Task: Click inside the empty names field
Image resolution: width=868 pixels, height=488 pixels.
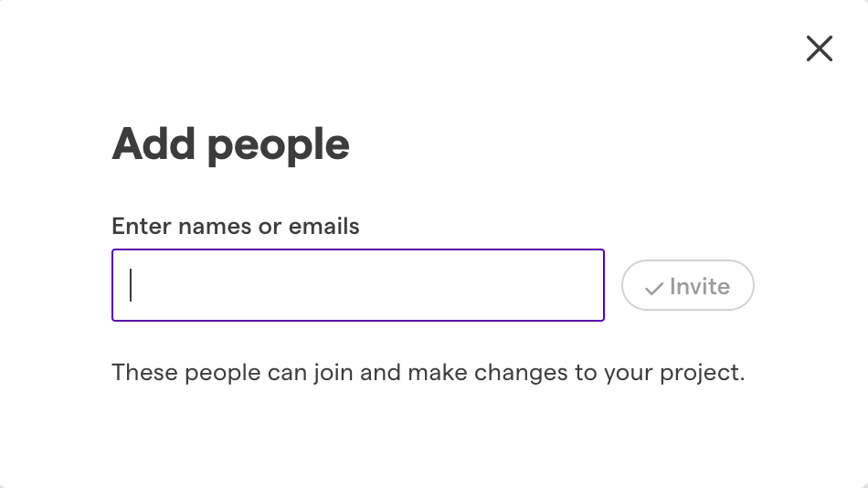Action: tap(357, 285)
